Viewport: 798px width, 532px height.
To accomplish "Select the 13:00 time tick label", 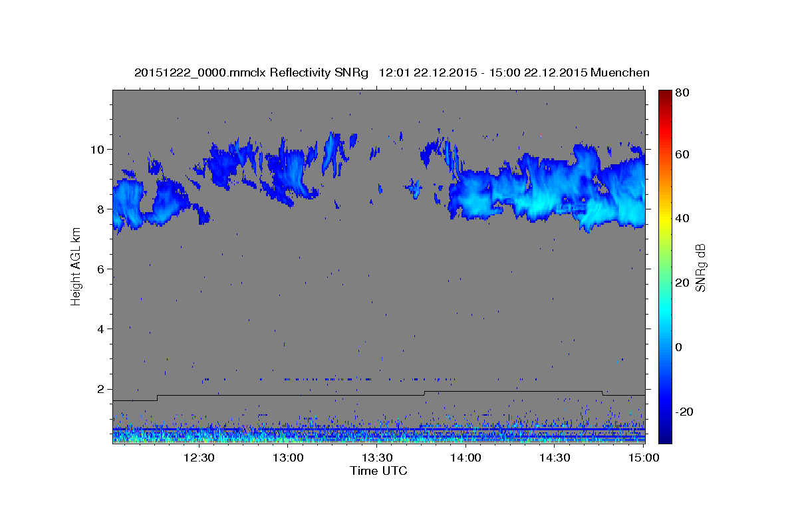I will pos(287,458).
